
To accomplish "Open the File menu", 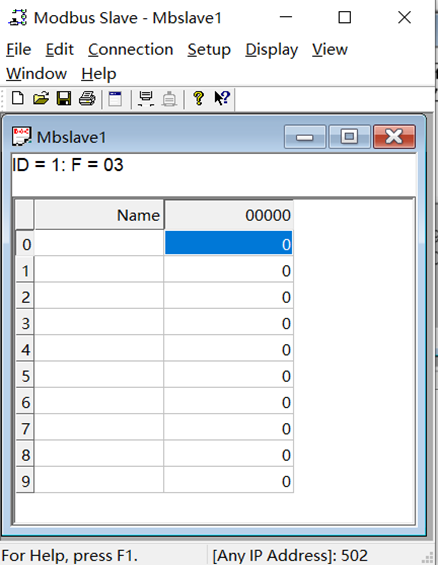I will click(x=19, y=49).
